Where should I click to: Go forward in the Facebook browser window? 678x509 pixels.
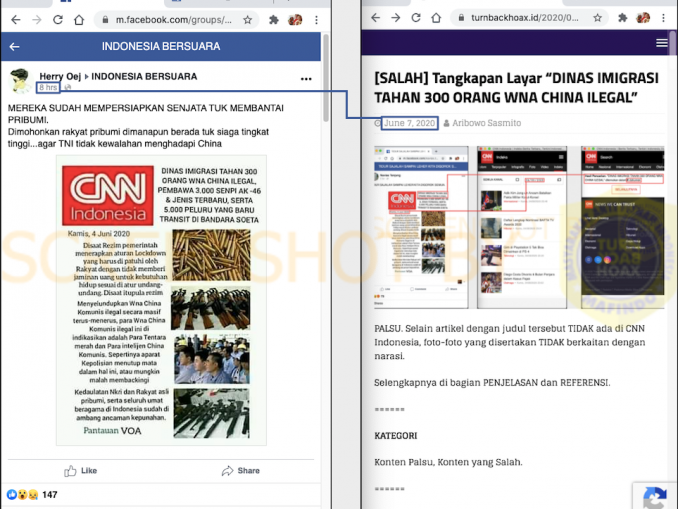37,20
